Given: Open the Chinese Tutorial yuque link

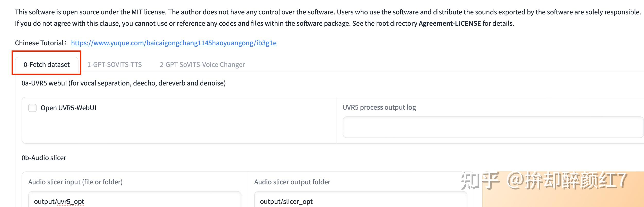Looking at the screenshot, I should click(173, 43).
